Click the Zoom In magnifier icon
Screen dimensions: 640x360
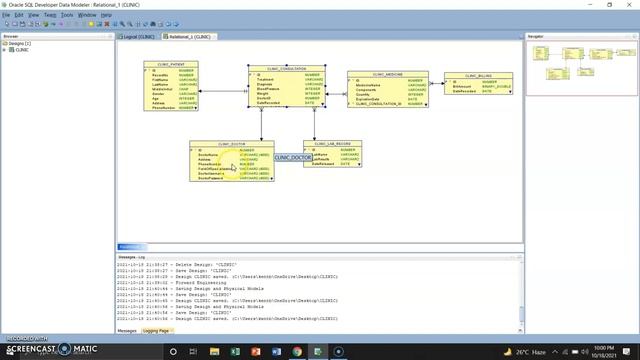coord(122,24)
